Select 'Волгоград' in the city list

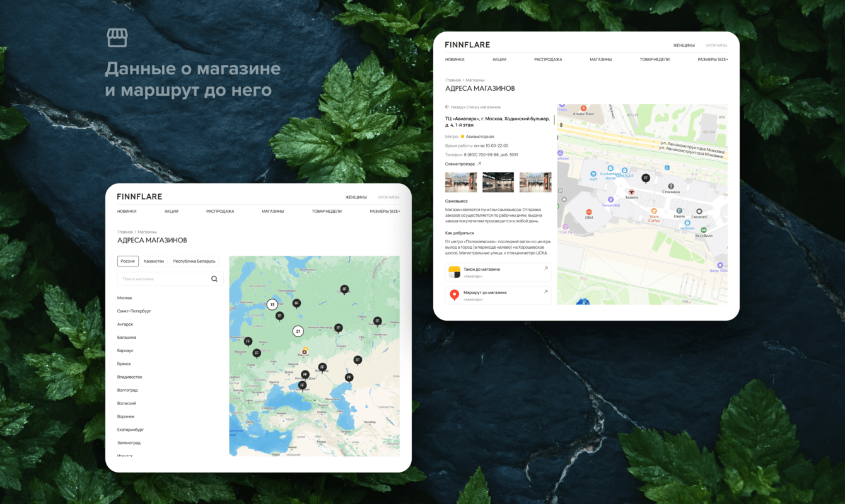pos(127,391)
